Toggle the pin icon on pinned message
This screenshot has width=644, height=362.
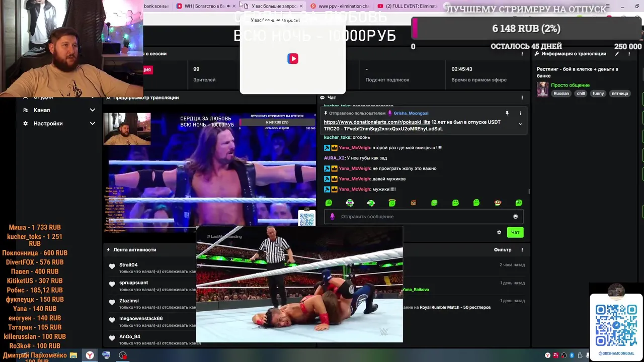(507, 113)
